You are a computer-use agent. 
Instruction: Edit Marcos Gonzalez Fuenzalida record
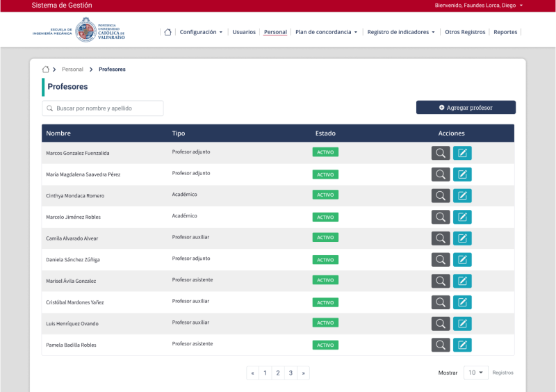[x=462, y=153]
